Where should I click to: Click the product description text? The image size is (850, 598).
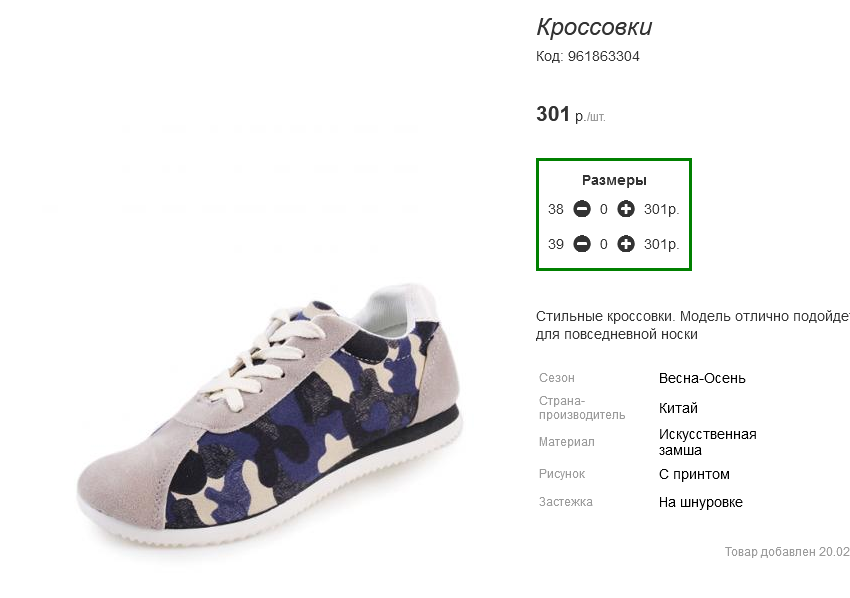(x=693, y=325)
